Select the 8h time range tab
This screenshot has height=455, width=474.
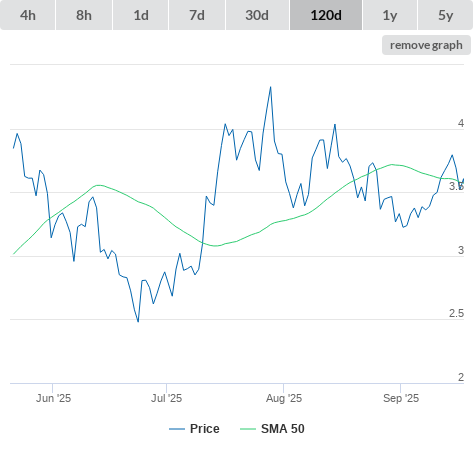pyautogui.click(x=84, y=15)
